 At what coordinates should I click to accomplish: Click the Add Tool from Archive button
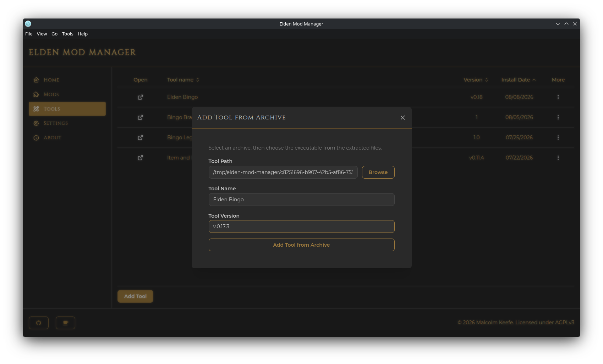click(x=301, y=245)
